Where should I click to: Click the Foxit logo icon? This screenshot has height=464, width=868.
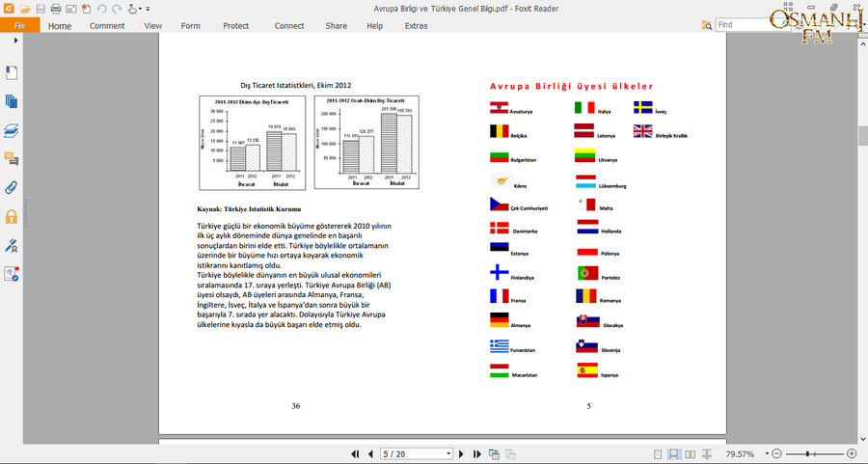click(x=9, y=9)
